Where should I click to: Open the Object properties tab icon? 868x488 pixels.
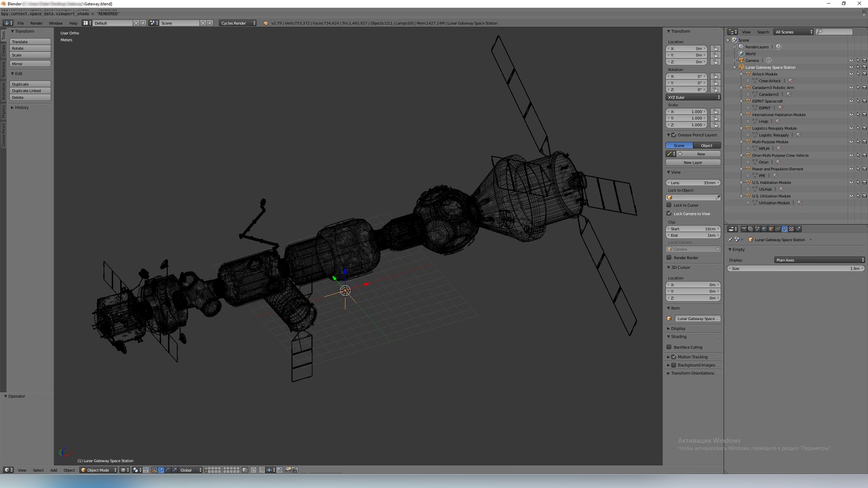click(x=771, y=229)
